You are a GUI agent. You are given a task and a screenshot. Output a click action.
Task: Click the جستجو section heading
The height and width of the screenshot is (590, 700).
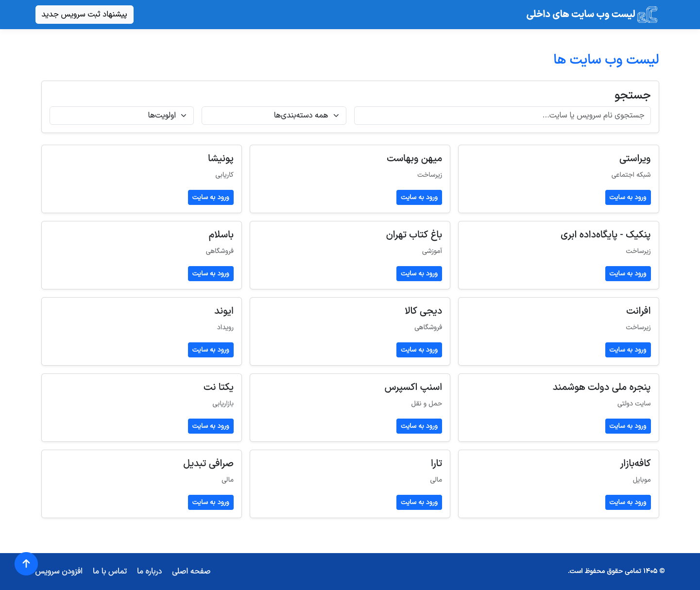point(633,95)
